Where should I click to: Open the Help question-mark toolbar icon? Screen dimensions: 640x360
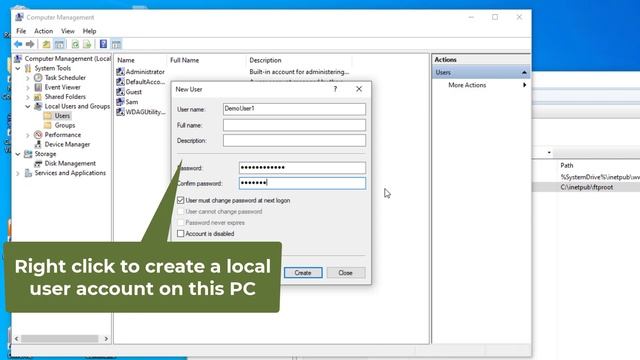pyautogui.click(x=103, y=44)
